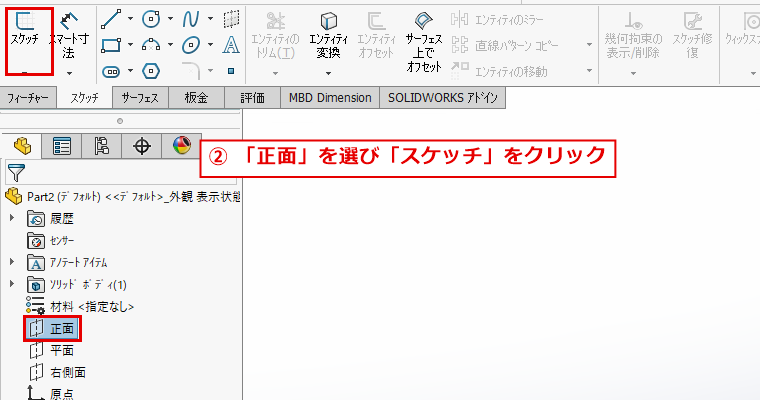
Task: Switch to the サーフェス tab
Action: 140,98
